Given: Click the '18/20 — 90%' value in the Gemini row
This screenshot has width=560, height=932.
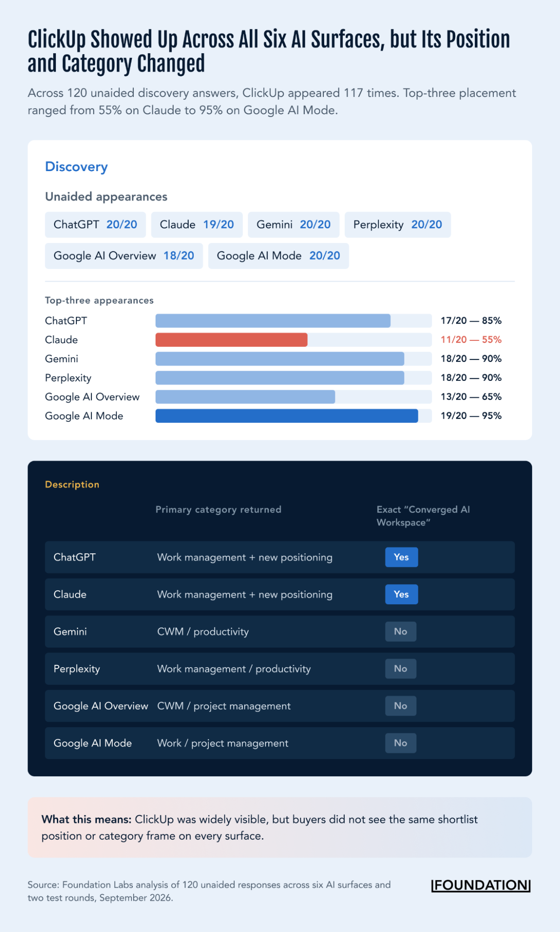Looking at the screenshot, I should [x=471, y=359].
